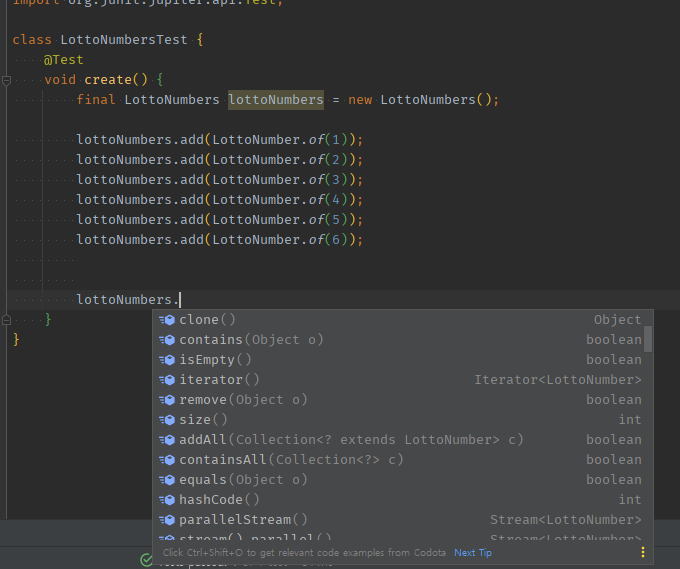Viewport: 680px width, 569px height.
Task: Click method icon beside containsAll
Action: 167,459
